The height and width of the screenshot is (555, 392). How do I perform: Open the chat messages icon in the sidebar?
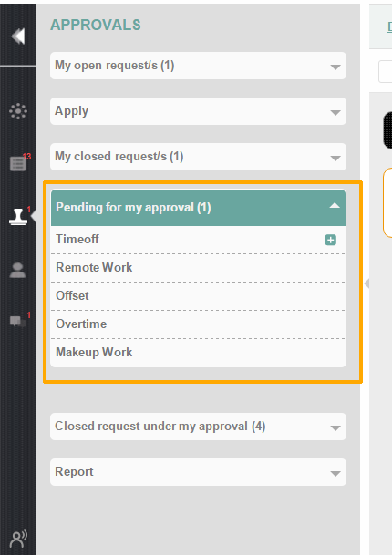coord(17,322)
